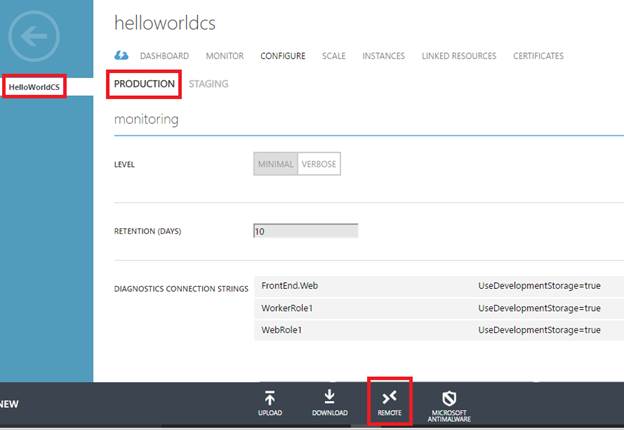Screen dimensions: 624x430
Task: Open the Instances tab
Action: pos(383,56)
